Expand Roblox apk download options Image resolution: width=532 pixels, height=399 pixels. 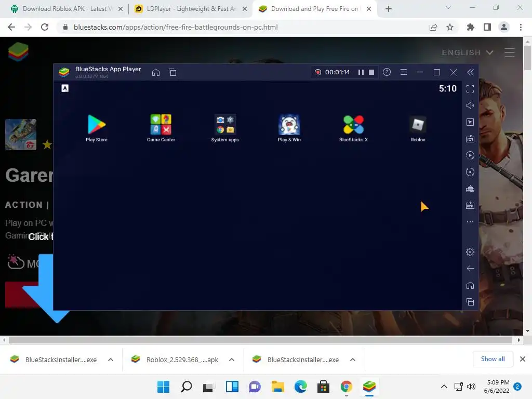(232, 360)
